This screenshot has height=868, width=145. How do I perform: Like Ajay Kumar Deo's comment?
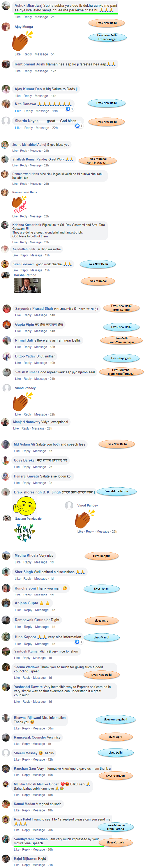click(x=18, y=96)
